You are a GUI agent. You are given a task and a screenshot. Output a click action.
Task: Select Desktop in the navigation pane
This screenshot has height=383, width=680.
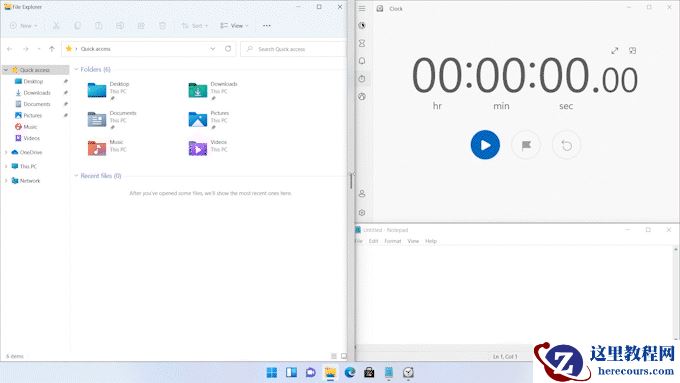[33, 81]
